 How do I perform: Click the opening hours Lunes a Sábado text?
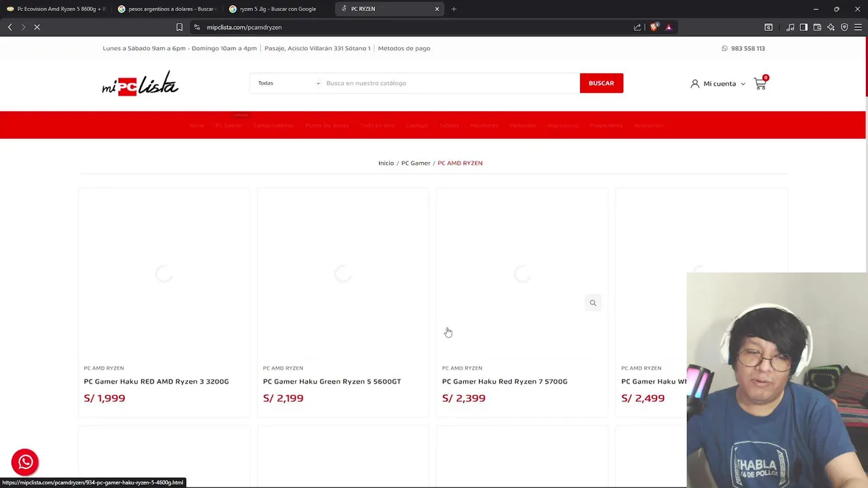(180, 48)
